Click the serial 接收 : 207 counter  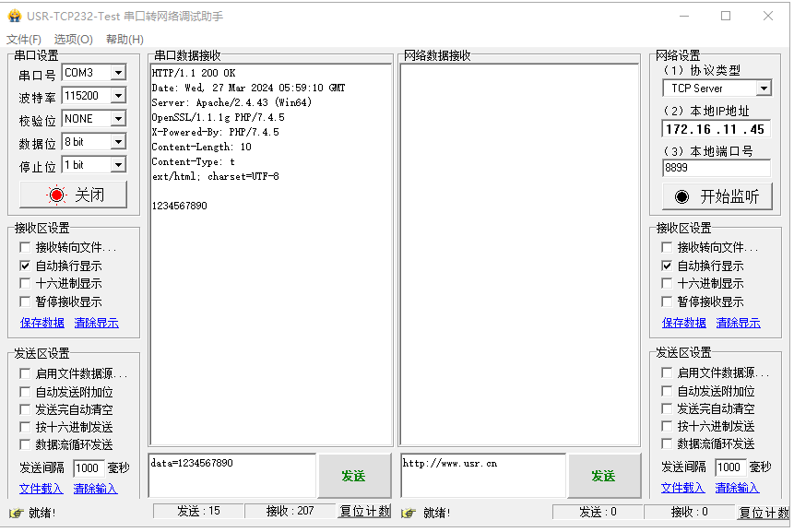pos(290,511)
